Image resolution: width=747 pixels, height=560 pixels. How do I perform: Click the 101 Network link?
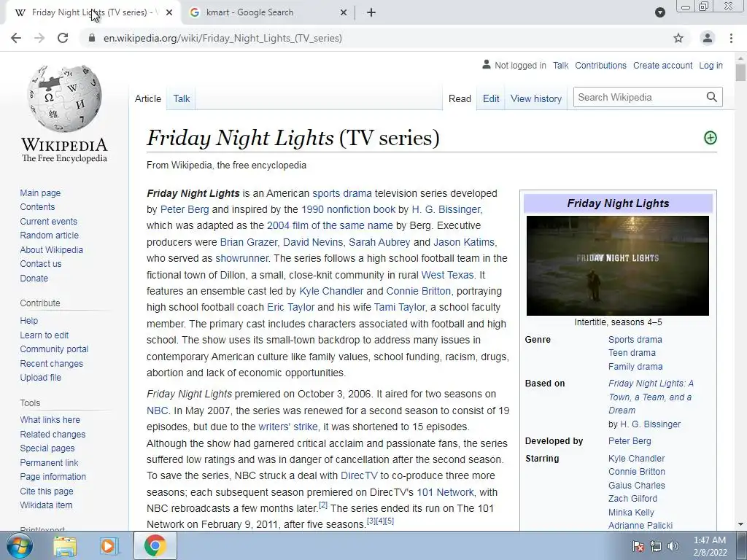coord(445,492)
